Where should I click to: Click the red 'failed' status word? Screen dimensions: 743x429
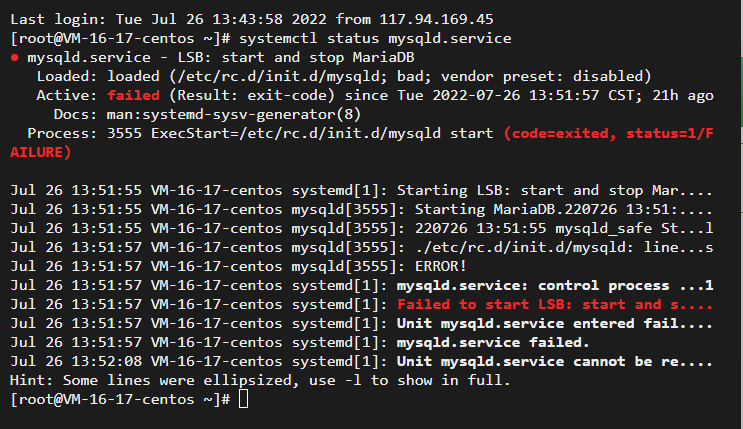point(133,95)
